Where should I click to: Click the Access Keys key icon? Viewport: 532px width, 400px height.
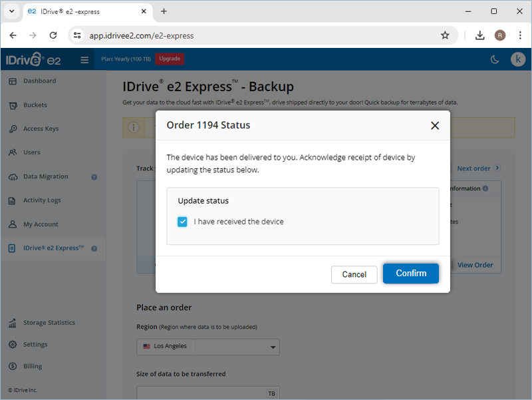[13, 129]
